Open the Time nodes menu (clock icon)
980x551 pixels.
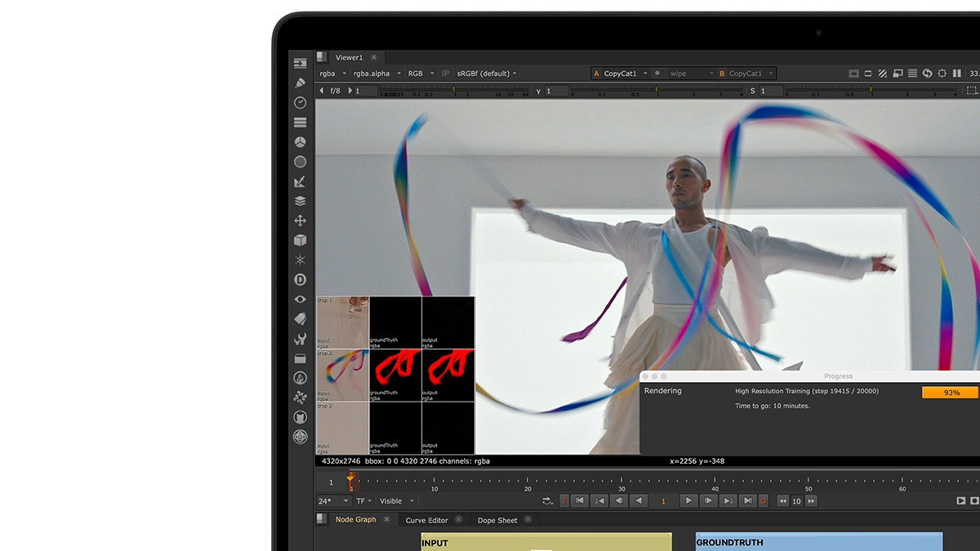[300, 103]
